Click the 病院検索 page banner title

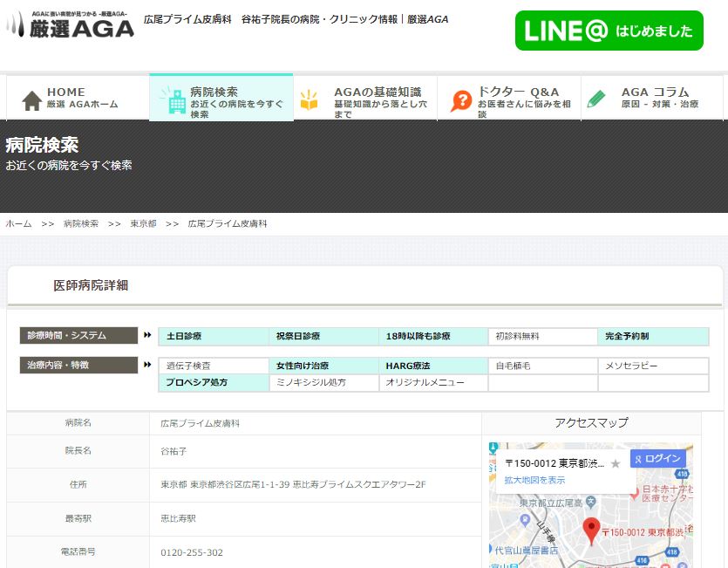click(42, 145)
